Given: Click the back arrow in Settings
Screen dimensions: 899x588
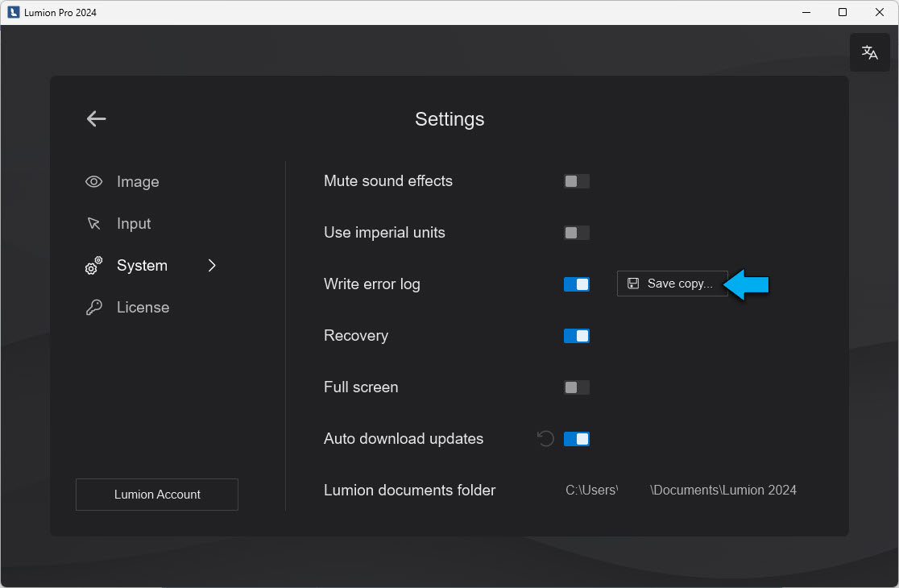Looking at the screenshot, I should tap(97, 119).
